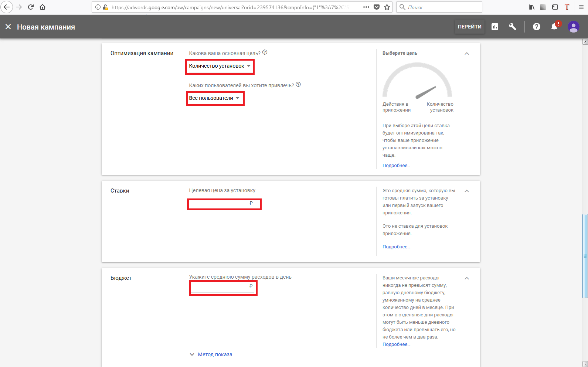Collapse the Бюджет help panel chevron
The width and height of the screenshot is (588, 367).
(x=467, y=278)
